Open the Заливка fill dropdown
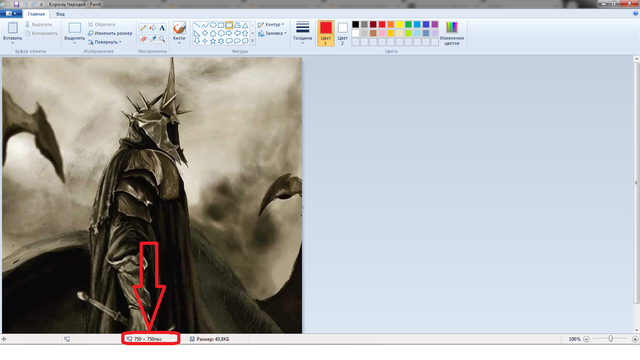The image size is (640, 360). pos(272,33)
